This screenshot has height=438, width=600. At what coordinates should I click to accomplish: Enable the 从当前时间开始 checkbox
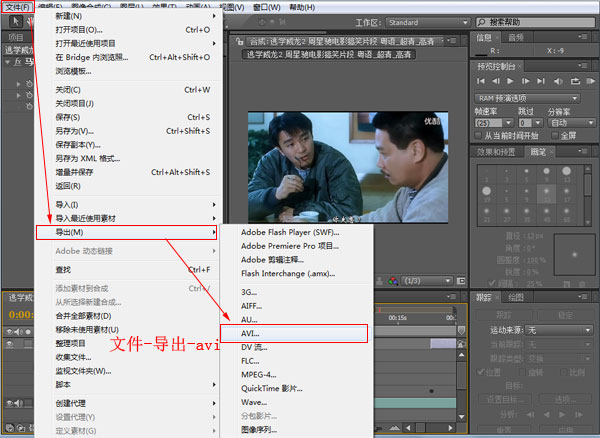pyautogui.click(x=478, y=135)
